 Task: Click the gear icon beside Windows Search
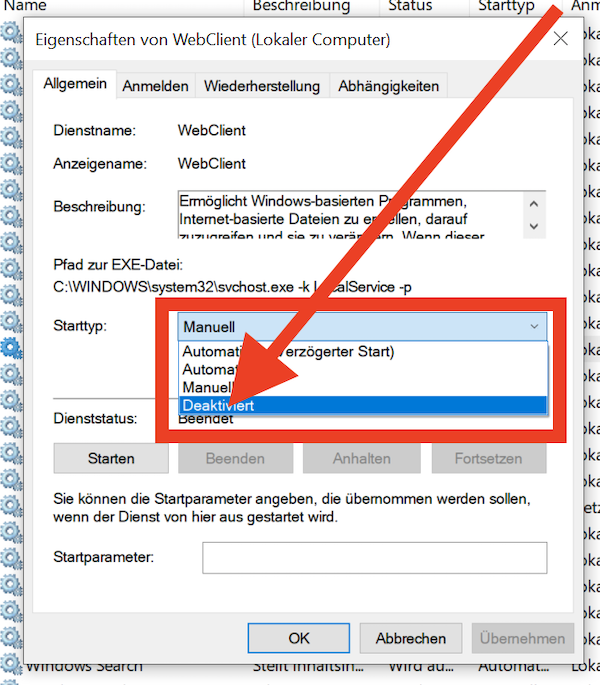tap(12, 664)
